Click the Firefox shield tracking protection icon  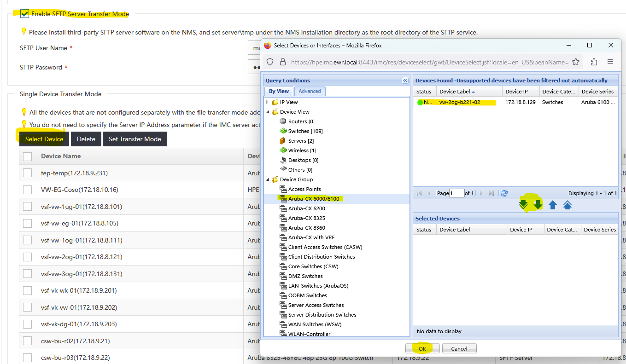tap(270, 62)
